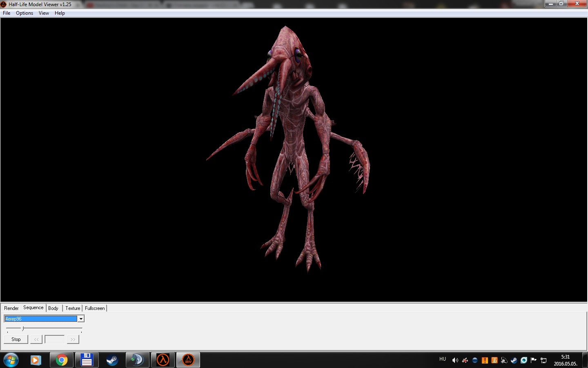Minimize the Model Viewer window
Screen dimensions: 588x368
550,4
